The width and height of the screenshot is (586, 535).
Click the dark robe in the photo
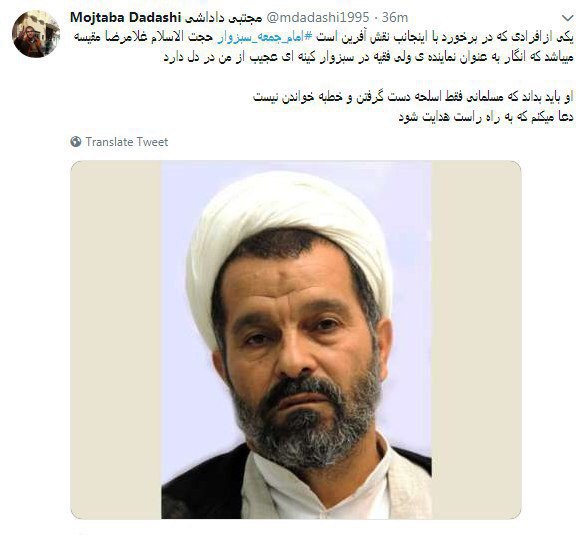202,486
